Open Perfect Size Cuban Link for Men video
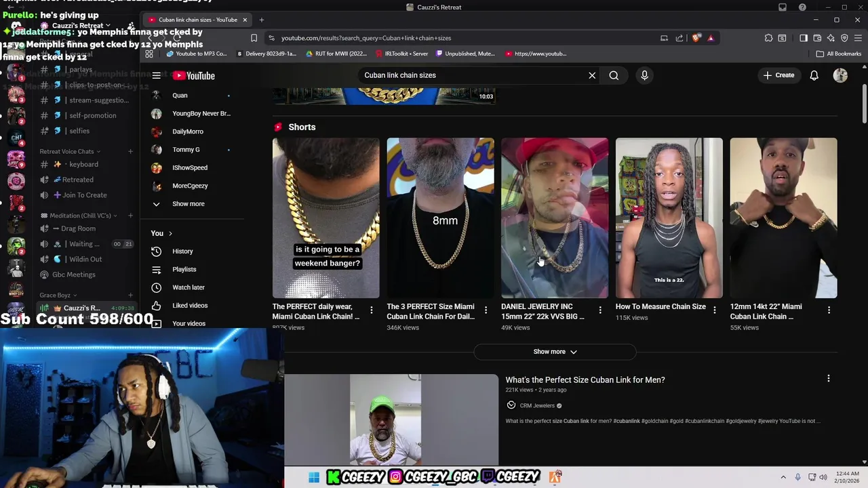Viewport: 868px width, 488px height. point(585,380)
